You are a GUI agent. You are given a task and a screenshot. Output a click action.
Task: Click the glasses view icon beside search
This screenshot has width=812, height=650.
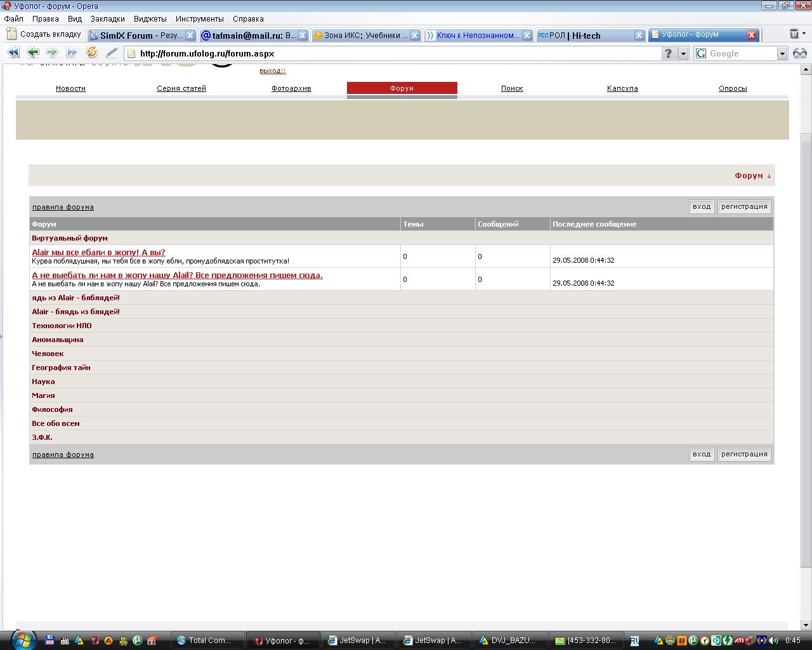point(799,53)
